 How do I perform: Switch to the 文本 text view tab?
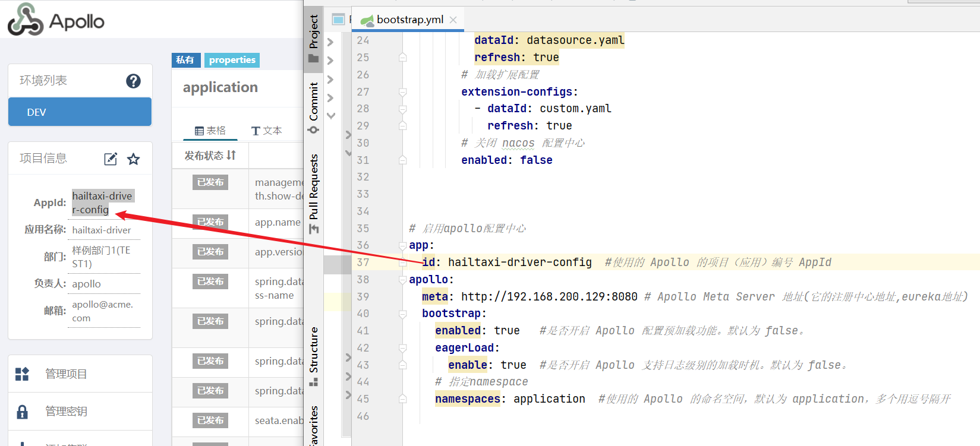266,131
